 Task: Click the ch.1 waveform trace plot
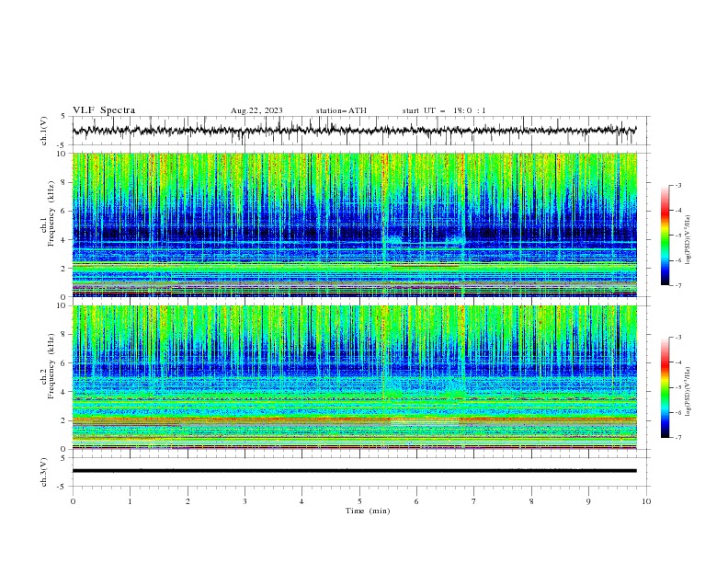point(354,131)
